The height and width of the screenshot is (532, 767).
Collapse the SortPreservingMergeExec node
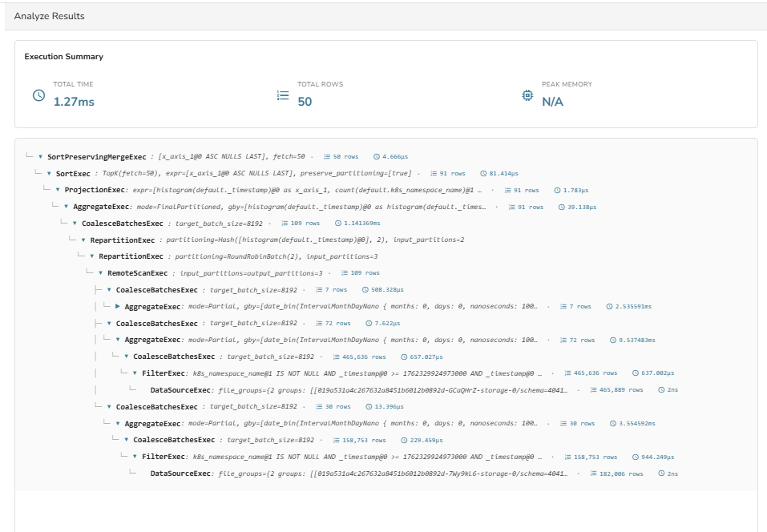[40, 156]
